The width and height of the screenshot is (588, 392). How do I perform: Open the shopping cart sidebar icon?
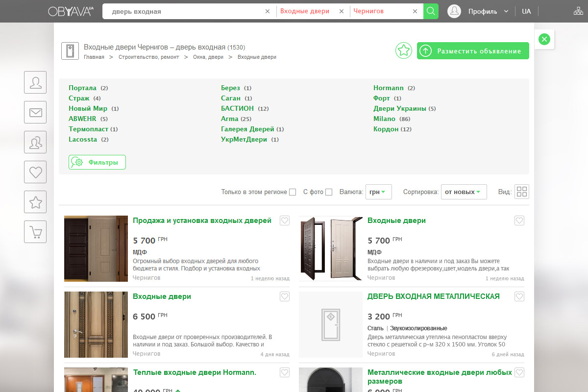(35, 232)
